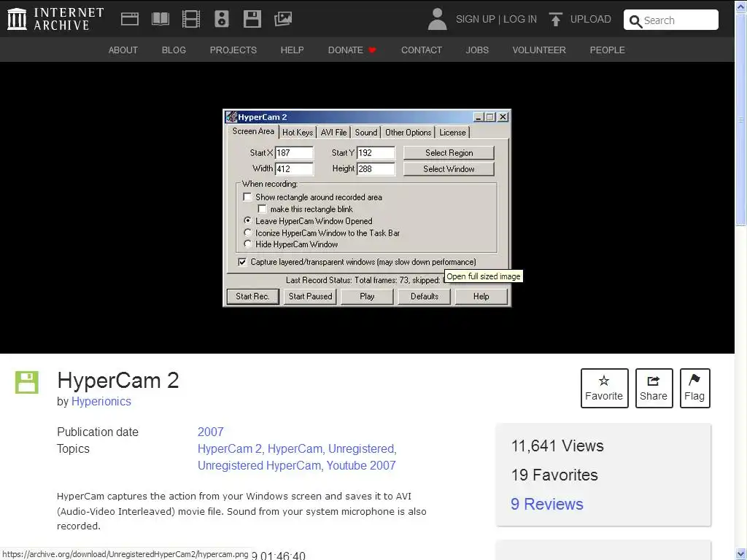Click the magnifier icon in search box
This screenshot has width=747, height=560.
(635, 21)
